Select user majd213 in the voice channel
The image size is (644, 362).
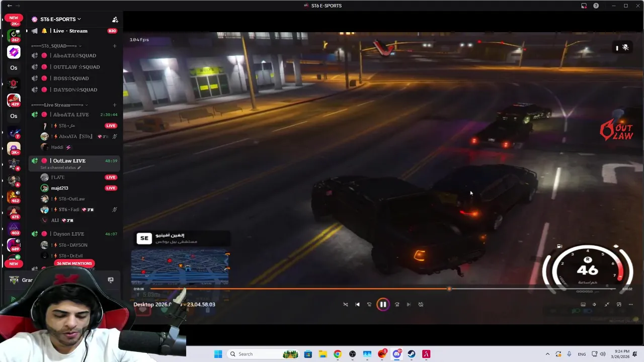(x=59, y=188)
